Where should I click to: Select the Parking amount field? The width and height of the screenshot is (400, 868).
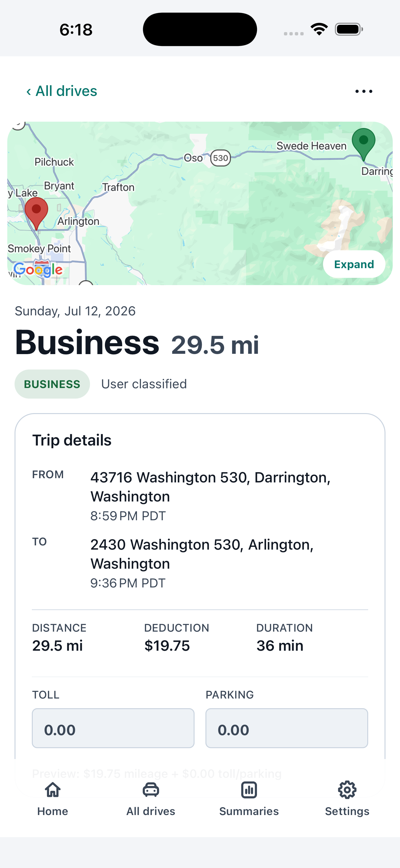pos(287,728)
